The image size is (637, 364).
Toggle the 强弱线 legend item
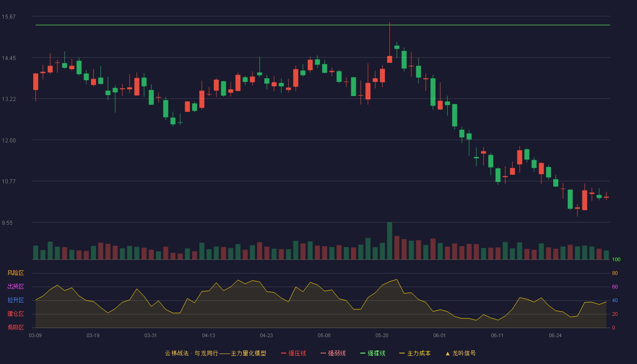coord(333,353)
